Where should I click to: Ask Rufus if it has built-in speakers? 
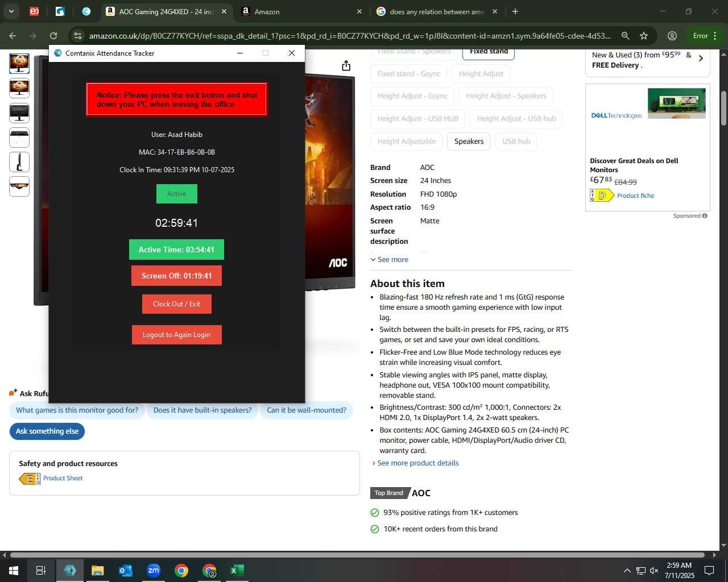pyautogui.click(x=202, y=410)
